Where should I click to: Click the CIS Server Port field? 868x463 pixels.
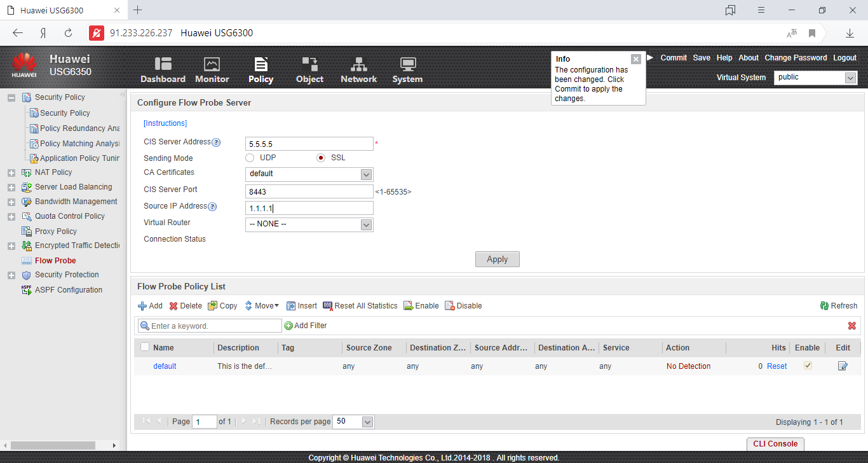(x=309, y=191)
